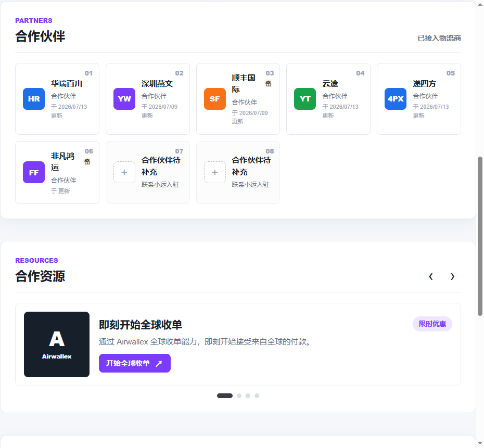
Task: Click the orange SF logo icon
Action: coord(215,99)
